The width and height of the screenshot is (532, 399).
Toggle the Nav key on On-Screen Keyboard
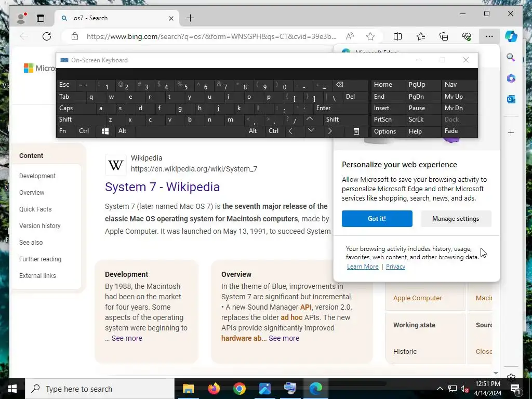click(459, 85)
